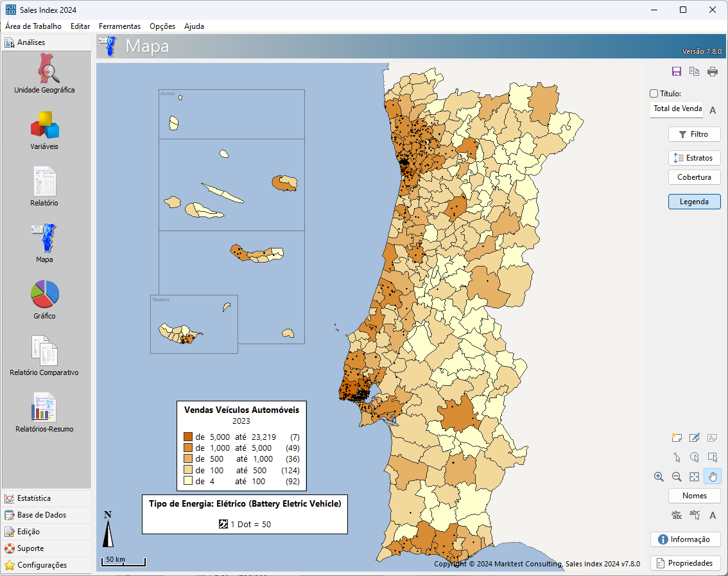Toggle the Legenda button off
This screenshot has height=576, width=728.
(x=694, y=202)
